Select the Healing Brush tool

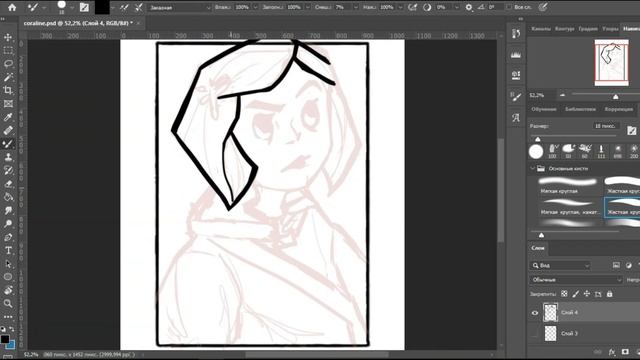8,130
